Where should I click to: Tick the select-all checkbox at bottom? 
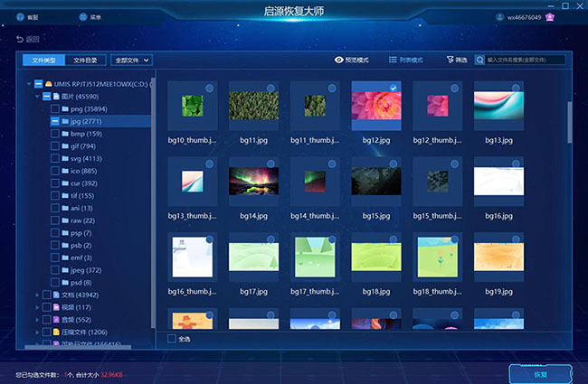(172, 339)
